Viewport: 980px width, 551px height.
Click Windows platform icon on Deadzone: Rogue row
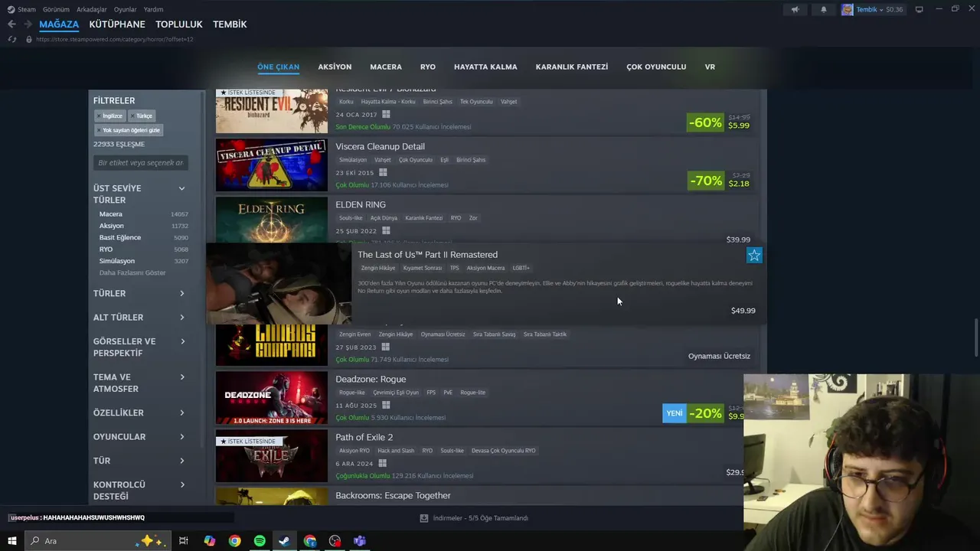(x=386, y=405)
